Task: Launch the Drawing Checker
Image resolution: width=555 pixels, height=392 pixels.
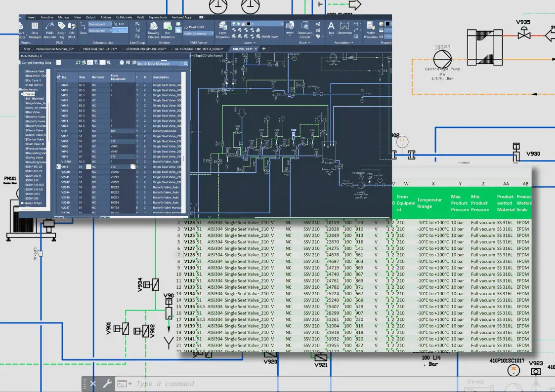Action: 153,30
